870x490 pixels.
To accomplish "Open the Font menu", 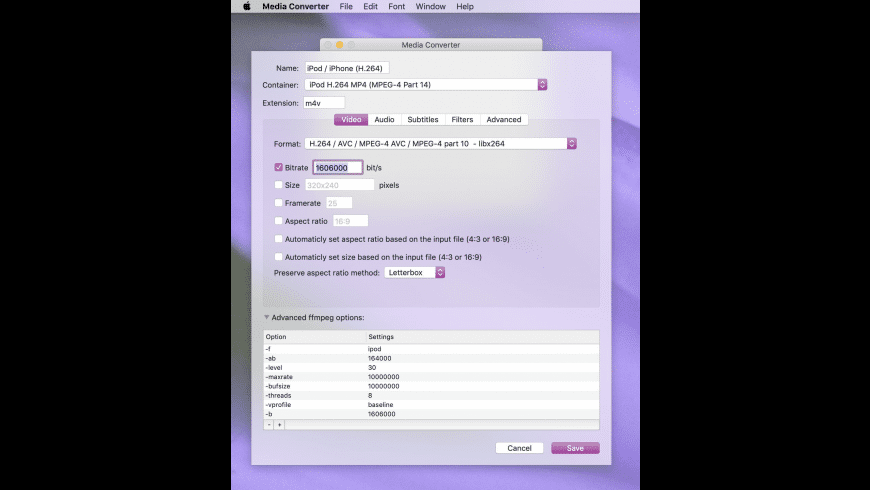I will (x=396, y=6).
